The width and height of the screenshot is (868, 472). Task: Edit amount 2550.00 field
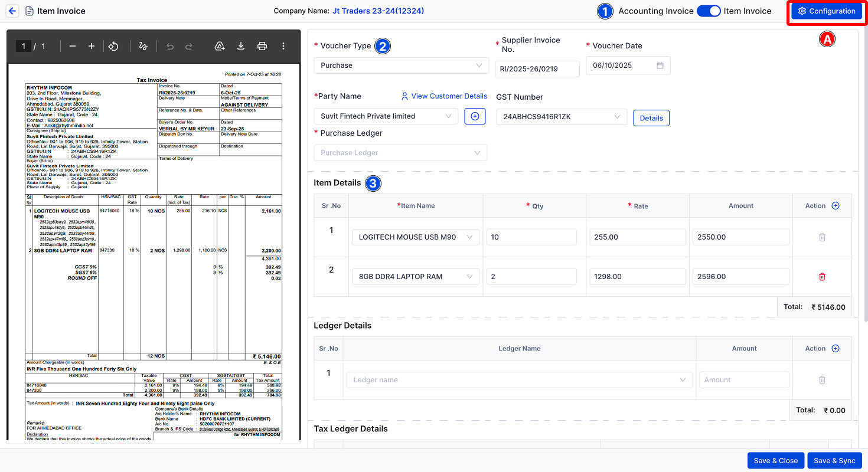click(x=741, y=237)
